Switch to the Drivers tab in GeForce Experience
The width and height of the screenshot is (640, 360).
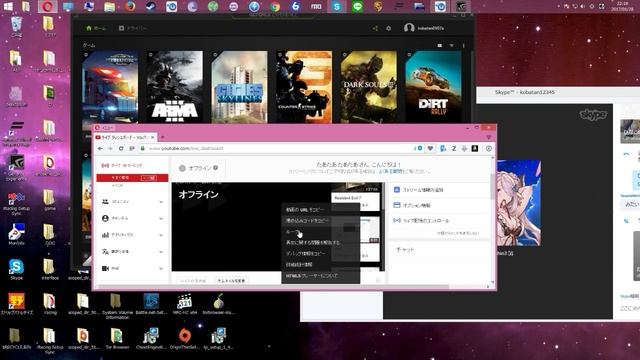click(133, 28)
